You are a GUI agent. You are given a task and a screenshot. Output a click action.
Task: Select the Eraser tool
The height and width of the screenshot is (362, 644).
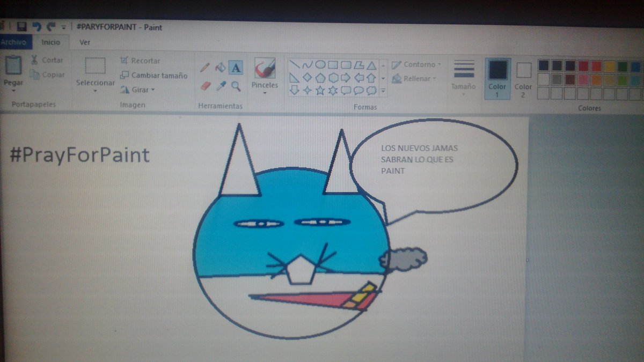coord(204,86)
